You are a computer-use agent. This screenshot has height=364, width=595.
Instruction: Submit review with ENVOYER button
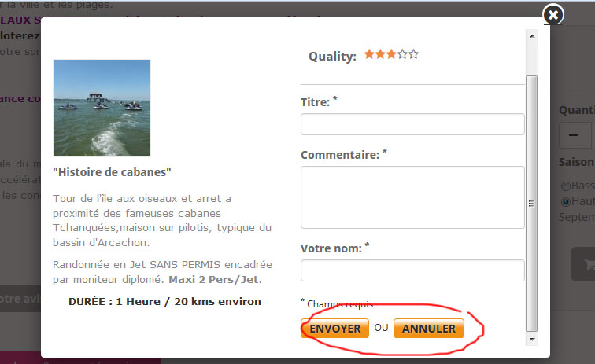click(334, 329)
